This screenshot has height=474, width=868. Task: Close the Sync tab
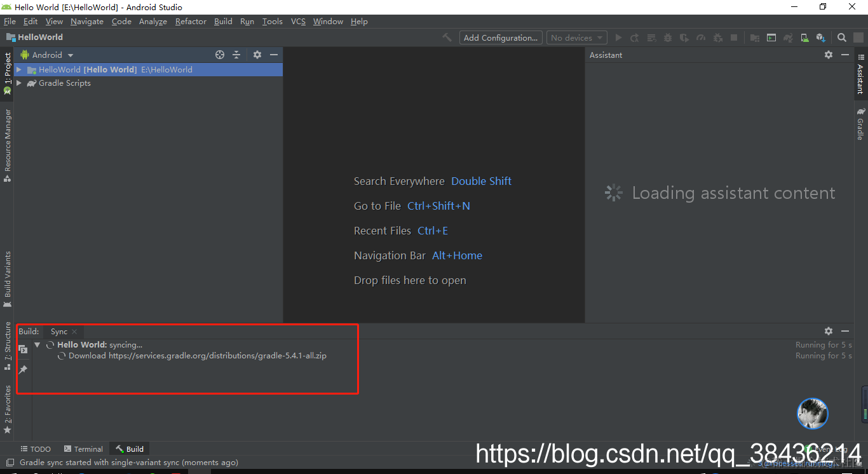(x=74, y=332)
